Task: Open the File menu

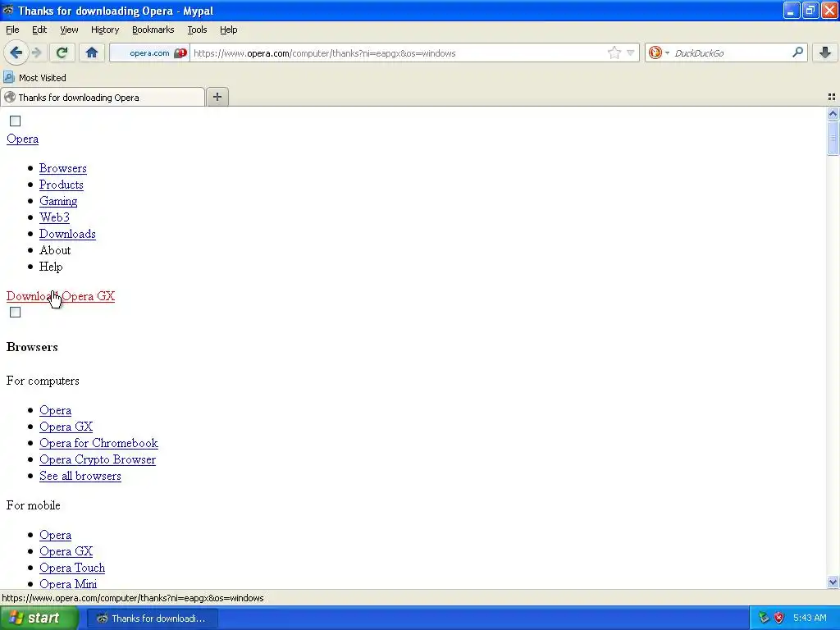Action: click(x=12, y=30)
